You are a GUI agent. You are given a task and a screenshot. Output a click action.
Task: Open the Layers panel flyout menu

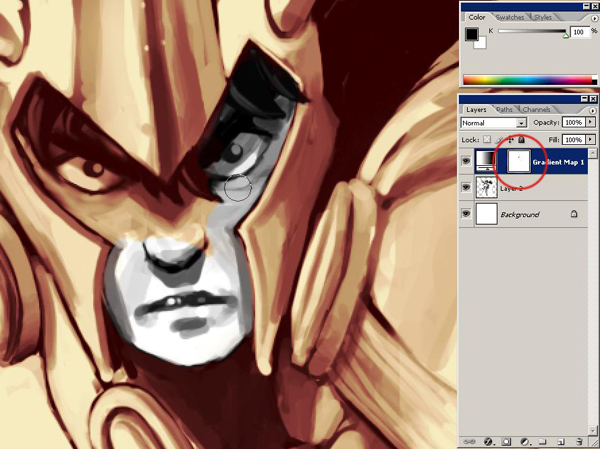[593, 111]
